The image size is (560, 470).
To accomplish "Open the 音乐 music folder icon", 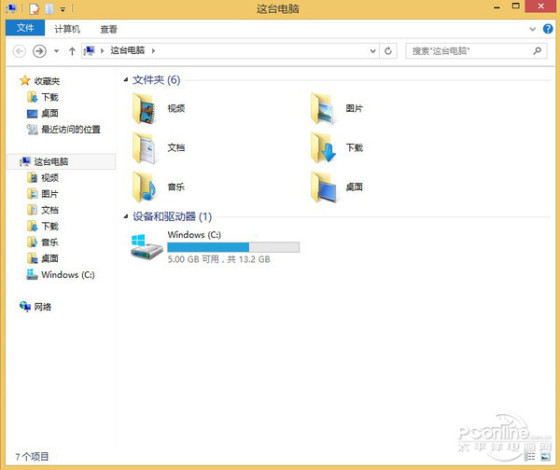I will tap(144, 187).
